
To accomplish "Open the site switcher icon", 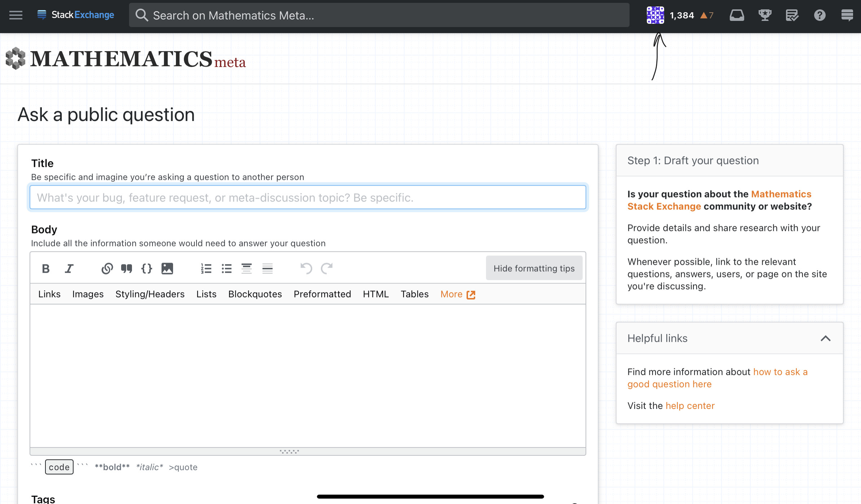I will 847,15.
